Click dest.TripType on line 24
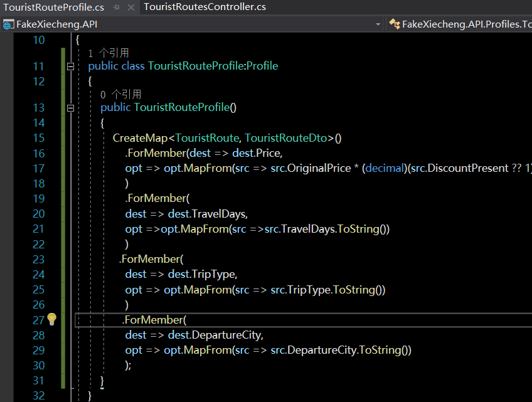Image resolution: width=532 pixels, height=402 pixels. coord(202,274)
